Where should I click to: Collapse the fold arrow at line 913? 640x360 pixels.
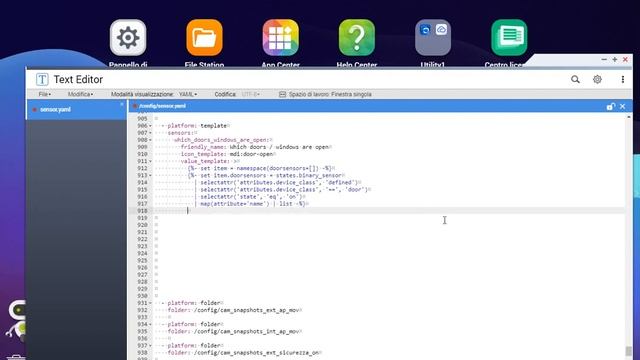[x=150, y=176]
